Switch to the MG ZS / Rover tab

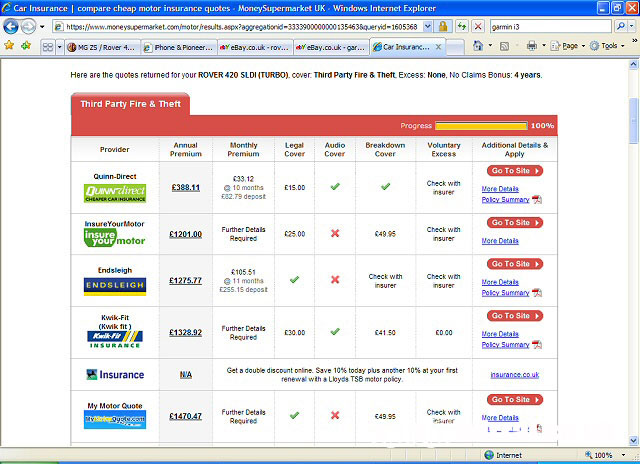tap(102, 47)
